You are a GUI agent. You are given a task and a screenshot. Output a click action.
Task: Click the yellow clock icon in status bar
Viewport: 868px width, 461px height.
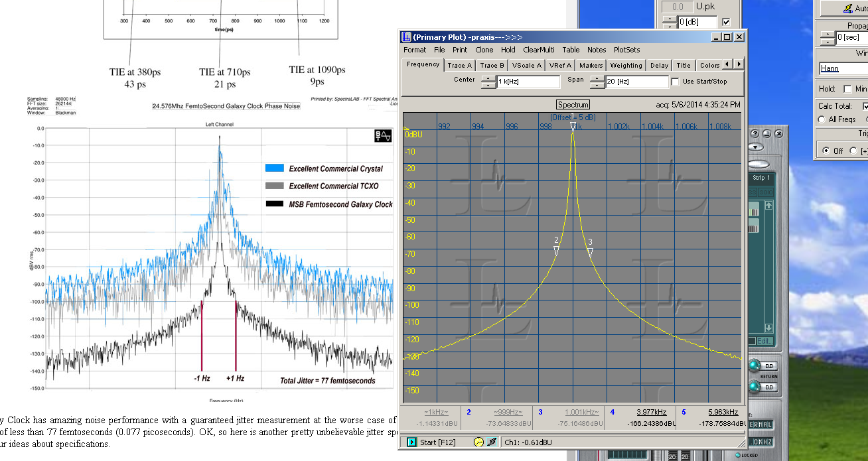coord(478,442)
